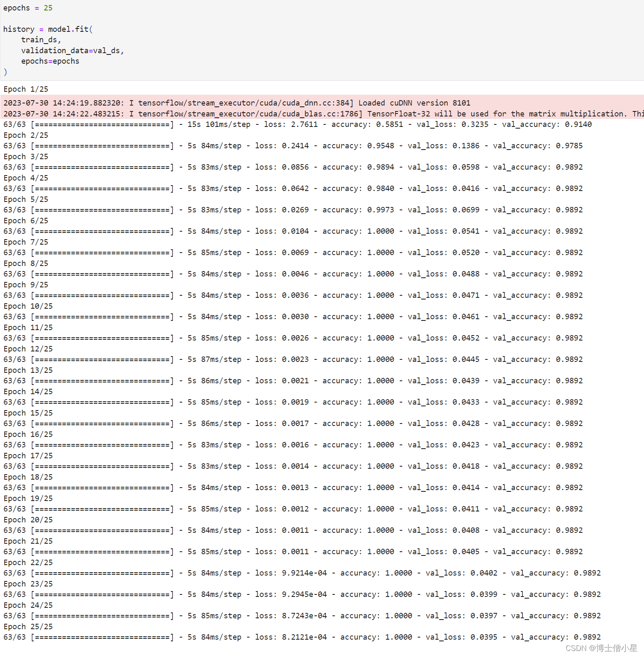This screenshot has height=656, width=644.
Task: Select the loss value 9.9214e-04
Action: [304, 573]
